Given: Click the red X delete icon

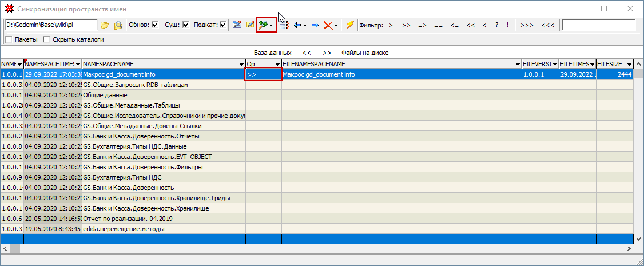Looking at the screenshot, I should 328,25.
